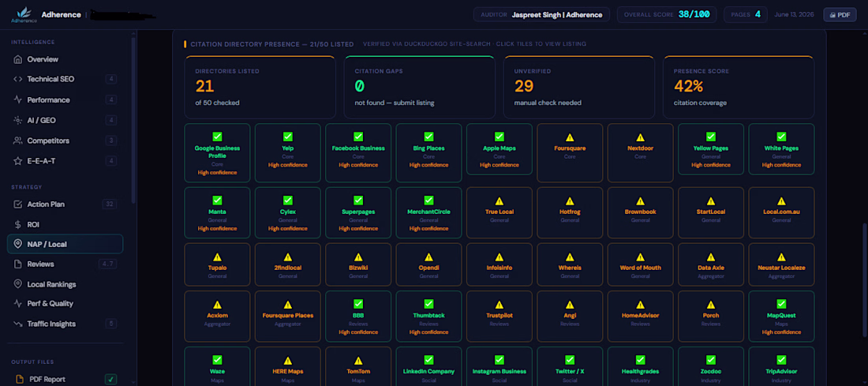The width and height of the screenshot is (868, 386).
Task: Open Competitors section
Action: pos(65,141)
